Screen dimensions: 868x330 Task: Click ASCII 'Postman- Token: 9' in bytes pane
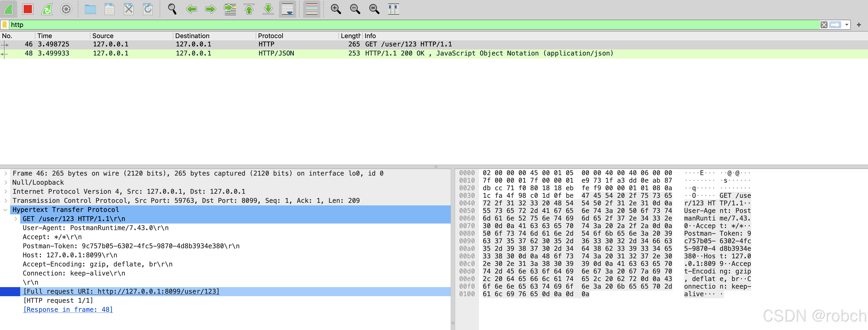[717, 234]
